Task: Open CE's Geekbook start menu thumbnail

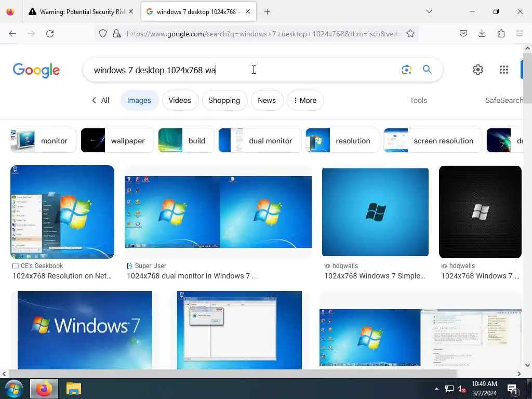Action: pyautogui.click(x=62, y=212)
